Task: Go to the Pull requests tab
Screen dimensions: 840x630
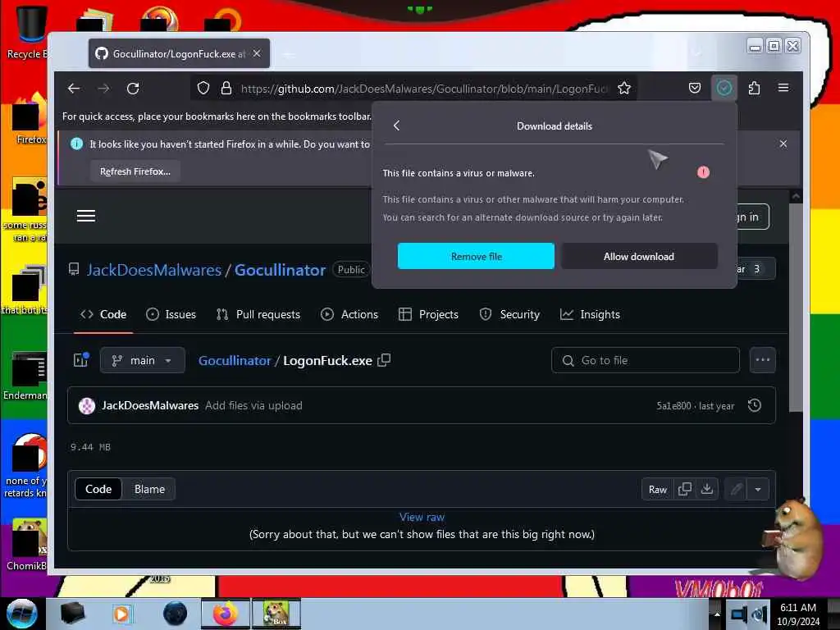Action: coord(258,314)
